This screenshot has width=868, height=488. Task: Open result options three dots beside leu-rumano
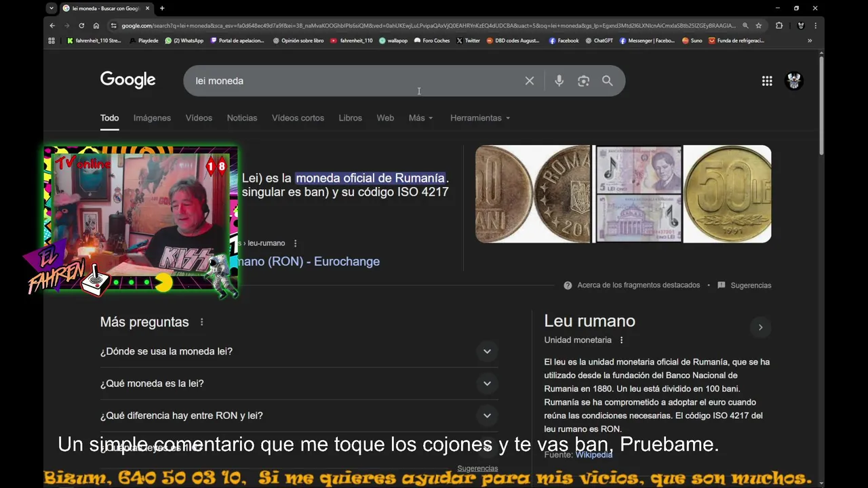tap(295, 243)
